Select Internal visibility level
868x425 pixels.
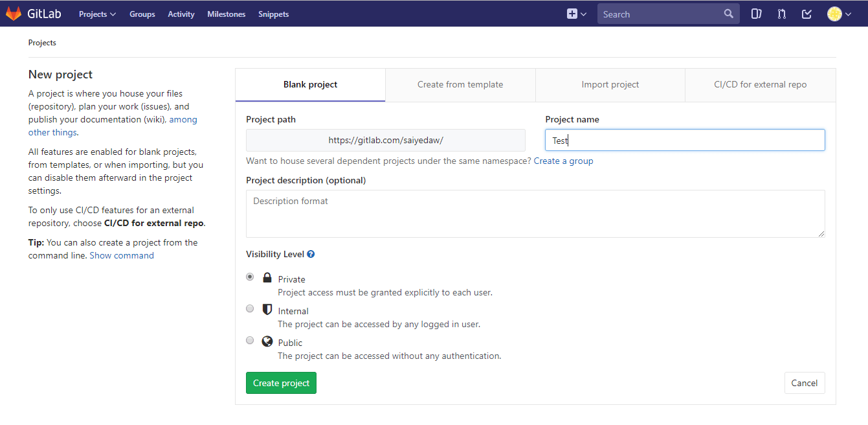pyautogui.click(x=250, y=308)
